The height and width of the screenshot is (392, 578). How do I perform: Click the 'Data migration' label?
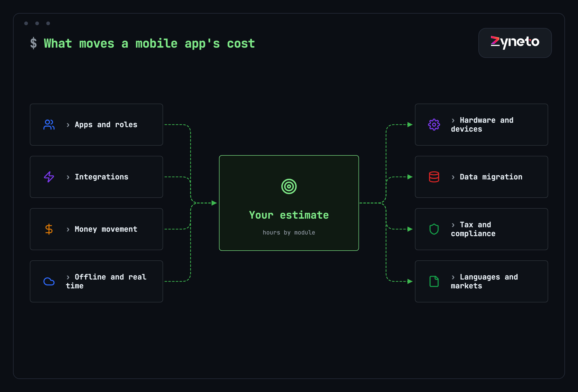pyautogui.click(x=491, y=177)
